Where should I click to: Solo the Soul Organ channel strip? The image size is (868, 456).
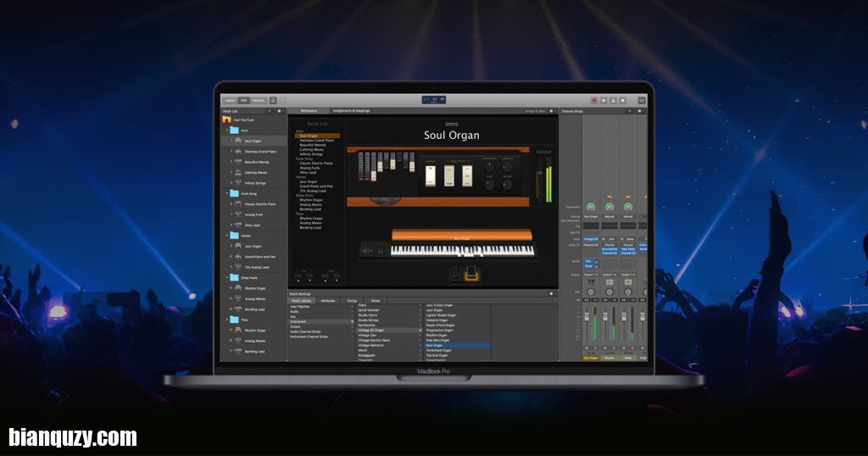595,348
